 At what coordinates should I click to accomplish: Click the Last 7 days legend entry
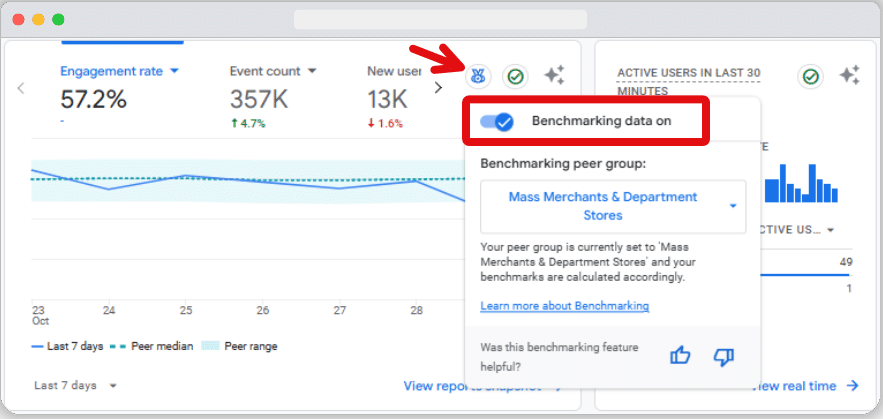click(68, 346)
